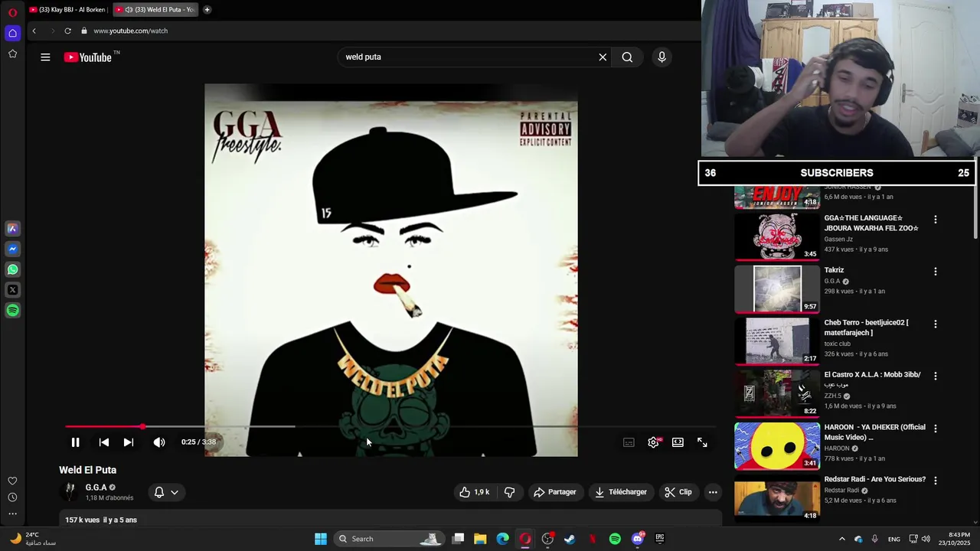Mute the video player volume
980x551 pixels.
click(x=159, y=442)
